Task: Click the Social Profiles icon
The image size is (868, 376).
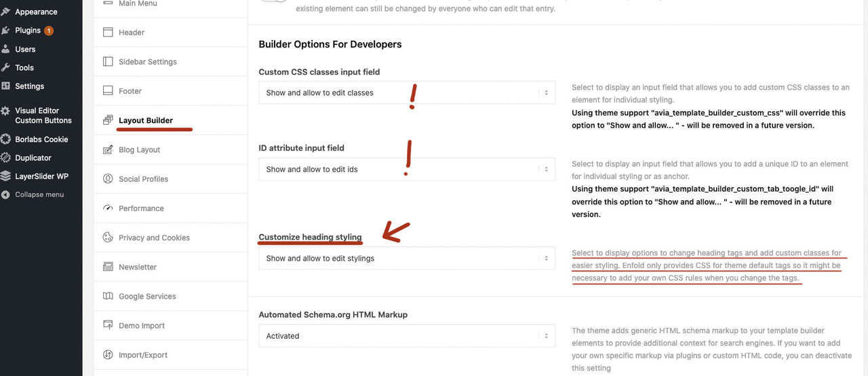Action: click(x=108, y=178)
